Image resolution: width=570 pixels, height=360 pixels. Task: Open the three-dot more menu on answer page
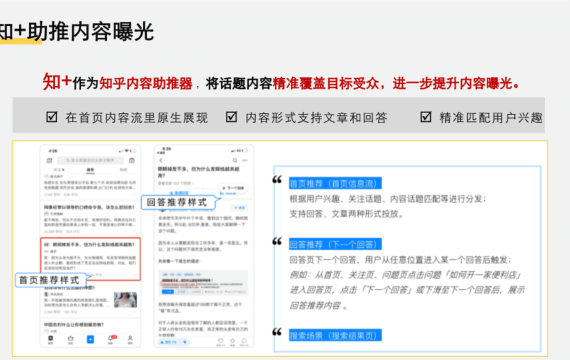(245, 160)
